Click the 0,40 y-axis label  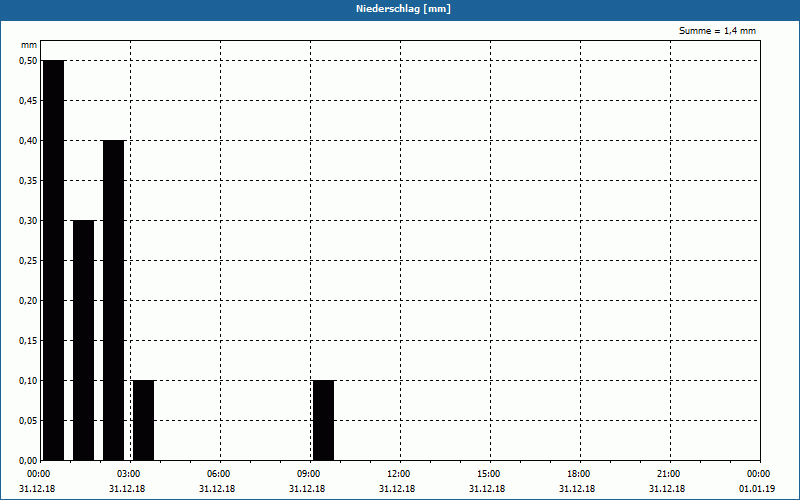28,141
